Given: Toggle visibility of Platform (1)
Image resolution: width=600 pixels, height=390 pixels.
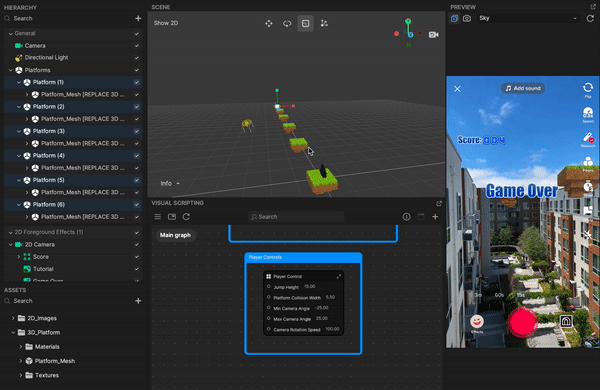Looking at the screenshot, I should click(137, 82).
